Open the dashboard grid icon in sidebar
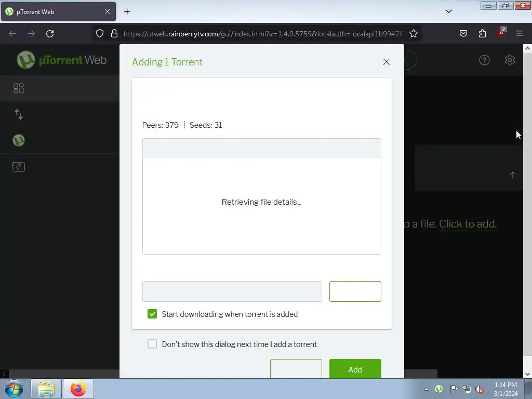Screen dimensions: 532x399 19,88
